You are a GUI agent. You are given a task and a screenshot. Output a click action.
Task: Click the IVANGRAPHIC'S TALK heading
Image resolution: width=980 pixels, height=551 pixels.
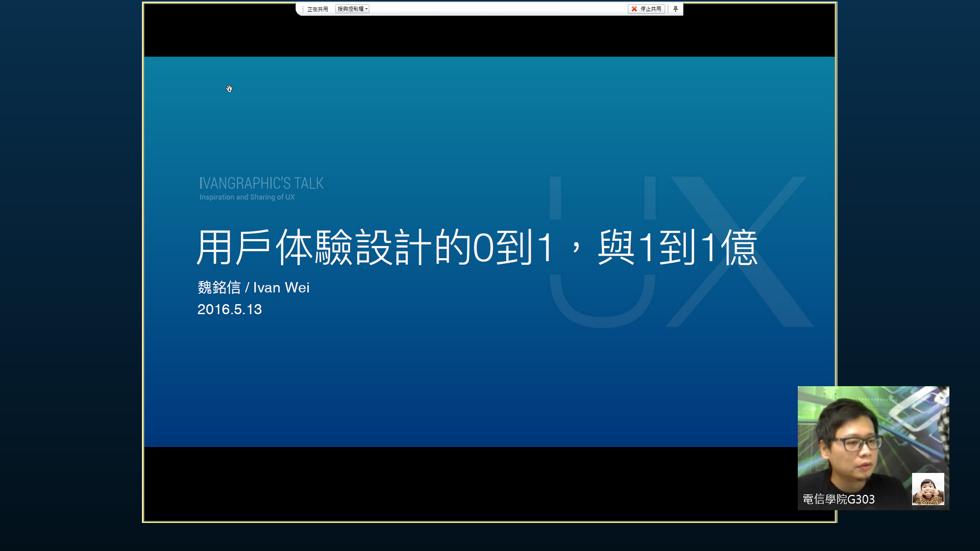[x=261, y=183]
